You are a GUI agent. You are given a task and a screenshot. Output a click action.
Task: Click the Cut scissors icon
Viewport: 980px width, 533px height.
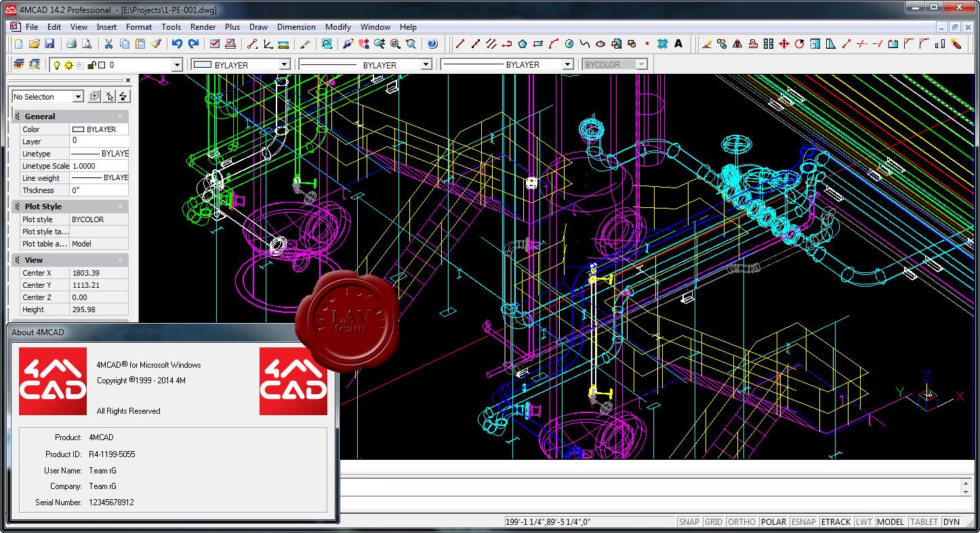108,44
